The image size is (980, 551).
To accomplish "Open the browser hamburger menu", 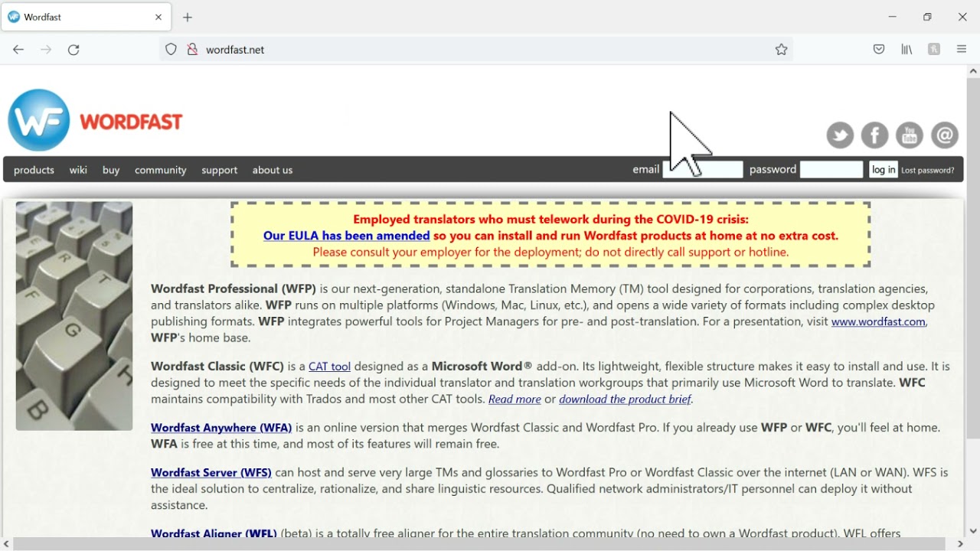I will (962, 50).
